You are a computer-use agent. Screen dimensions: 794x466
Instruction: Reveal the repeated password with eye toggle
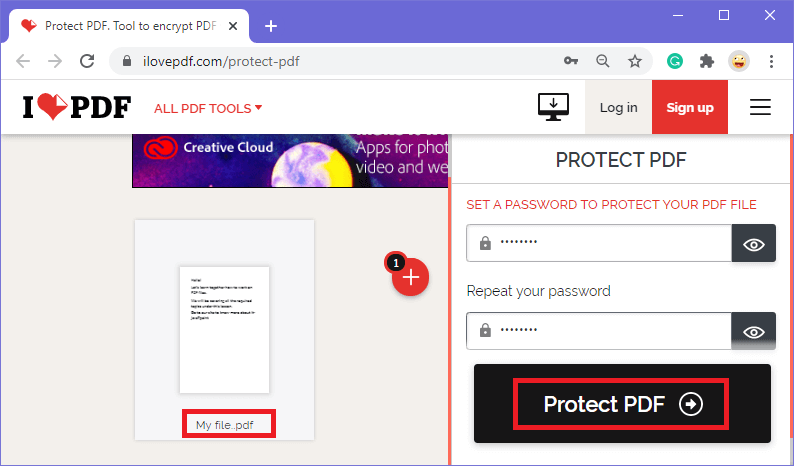753,331
